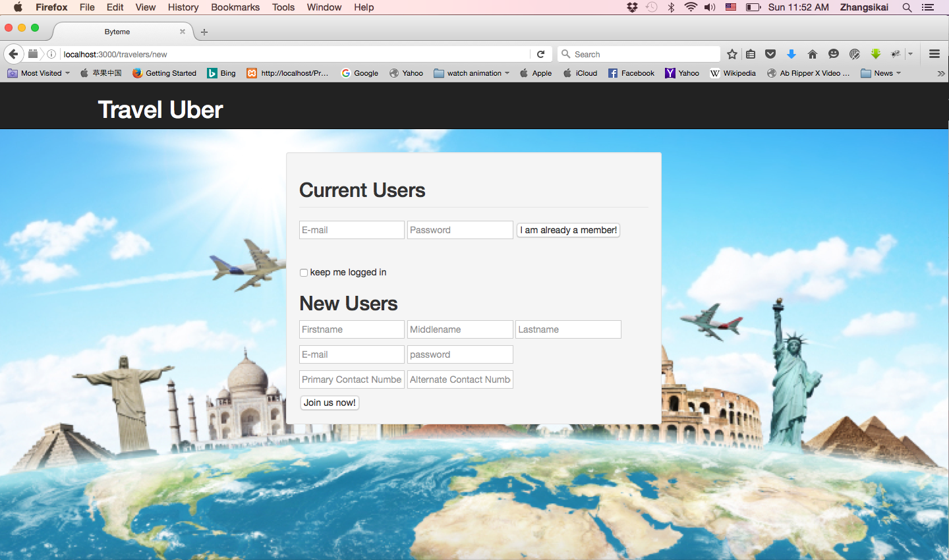Image resolution: width=949 pixels, height=560 pixels.
Task: Open Firebug dropdown arrow
Action: point(910,54)
